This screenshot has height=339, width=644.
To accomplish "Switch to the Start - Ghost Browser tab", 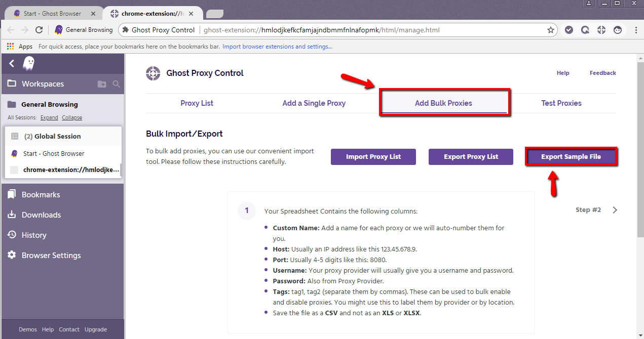I will point(52,14).
